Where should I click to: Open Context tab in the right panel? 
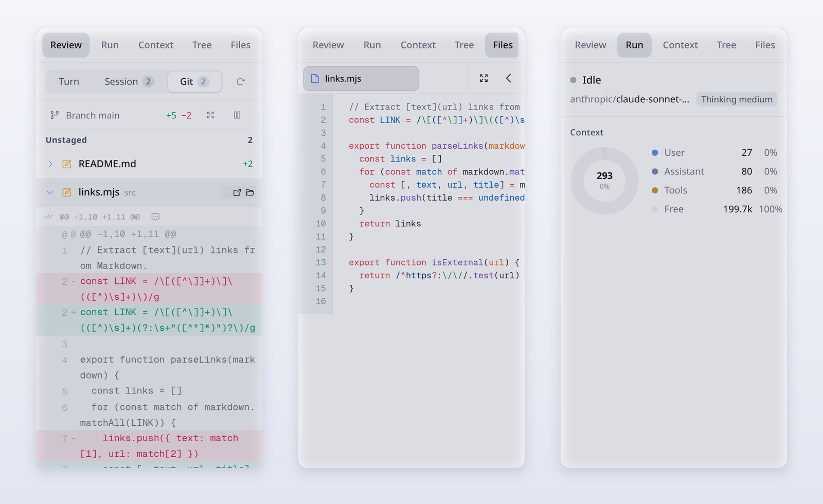tap(680, 45)
